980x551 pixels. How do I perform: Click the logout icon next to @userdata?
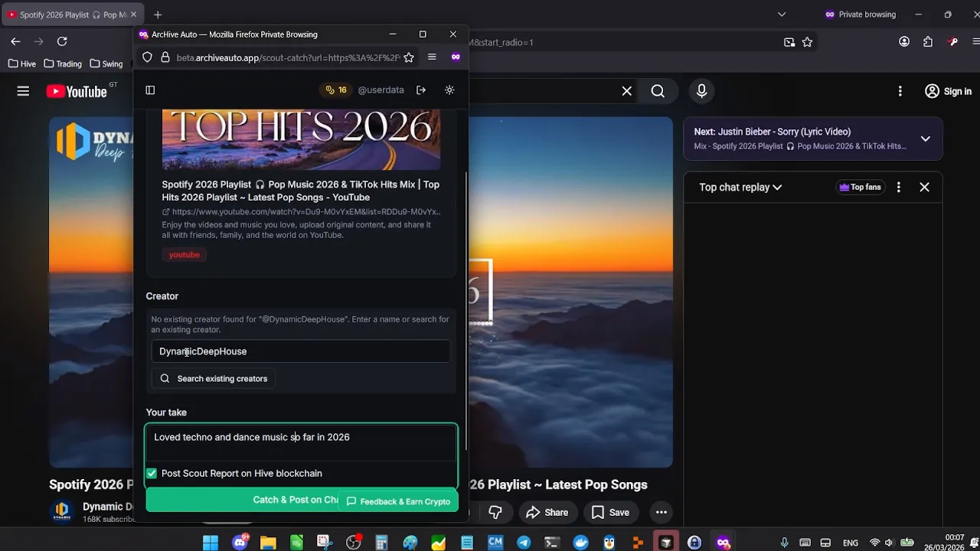(421, 90)
